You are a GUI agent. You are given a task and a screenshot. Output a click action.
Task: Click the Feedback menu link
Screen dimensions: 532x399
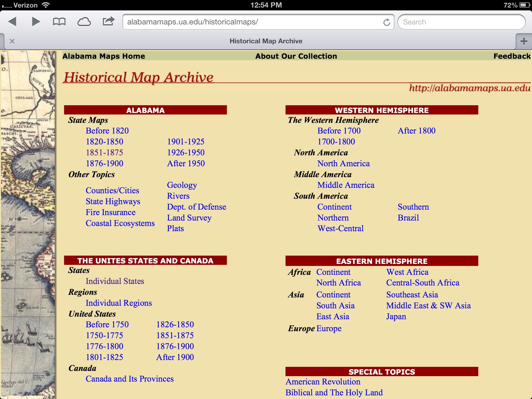click(x=512, y=56)
